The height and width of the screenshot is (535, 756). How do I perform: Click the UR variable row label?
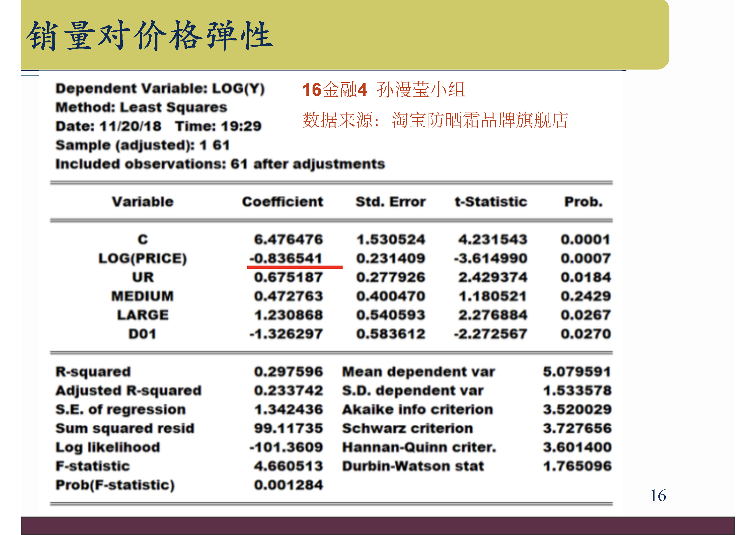(143, 277)
